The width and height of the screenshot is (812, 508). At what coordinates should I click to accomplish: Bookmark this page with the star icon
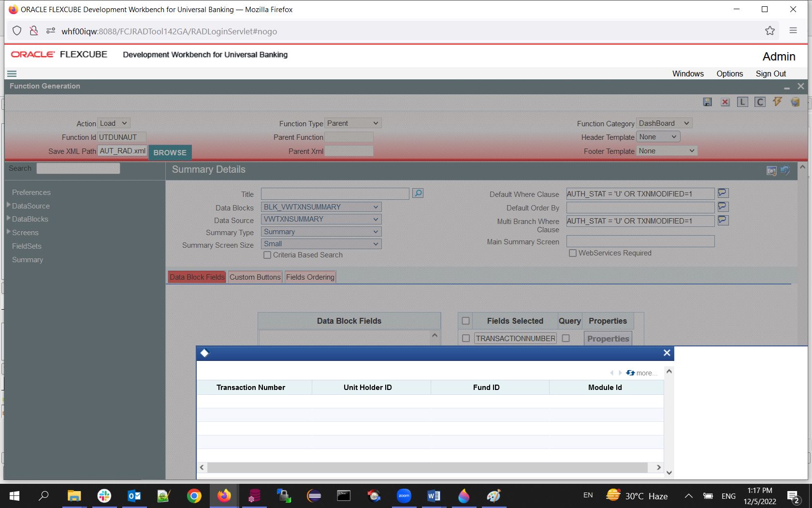pyautogui.click(x=770, y=31)
